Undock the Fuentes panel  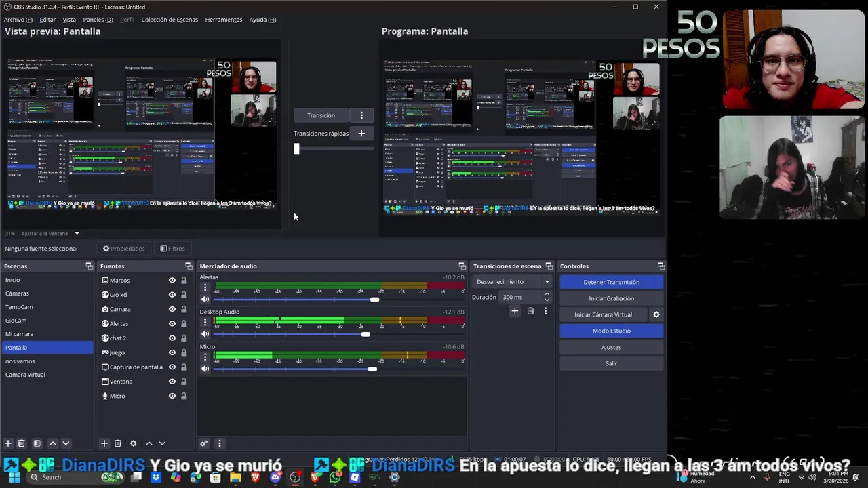point(189,266)
